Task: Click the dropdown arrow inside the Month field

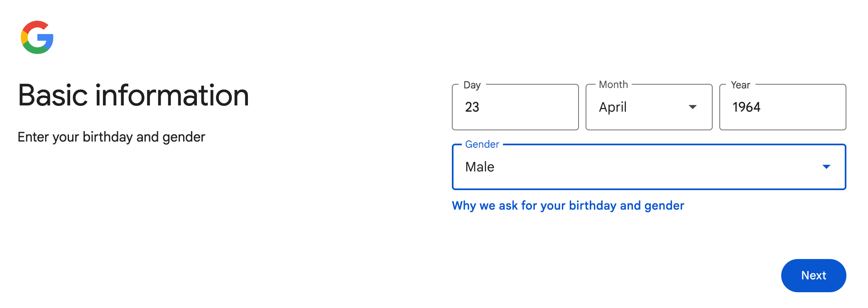Action: tap(693, 107)
